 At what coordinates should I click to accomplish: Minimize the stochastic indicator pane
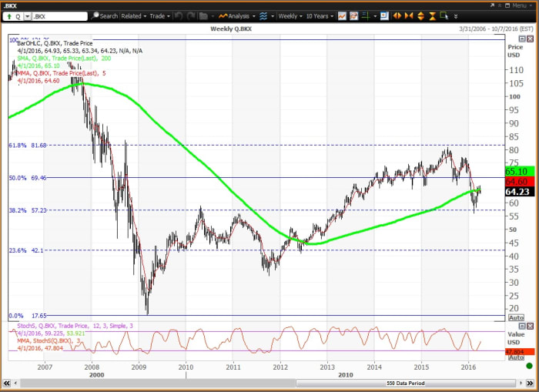click(x=522, y=326)
